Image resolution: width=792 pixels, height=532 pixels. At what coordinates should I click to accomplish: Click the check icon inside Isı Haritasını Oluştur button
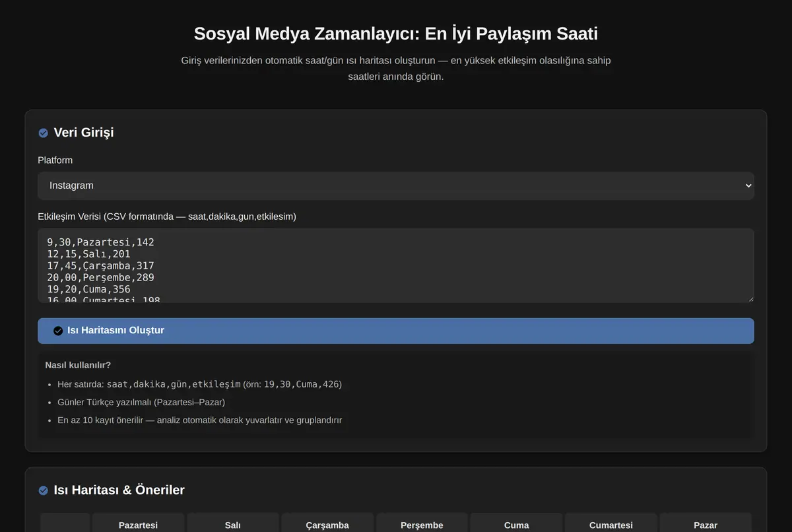coord(58,331)
